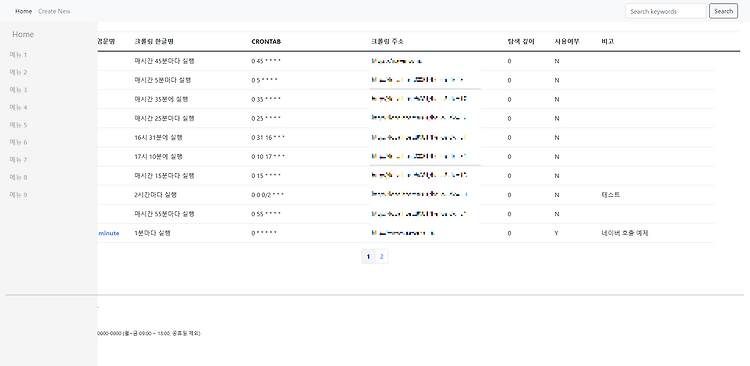Select 메뉴 9 in the sidebar
This screenshot has width=750, height=366.
pyautogui.click(x=19, y=195)
